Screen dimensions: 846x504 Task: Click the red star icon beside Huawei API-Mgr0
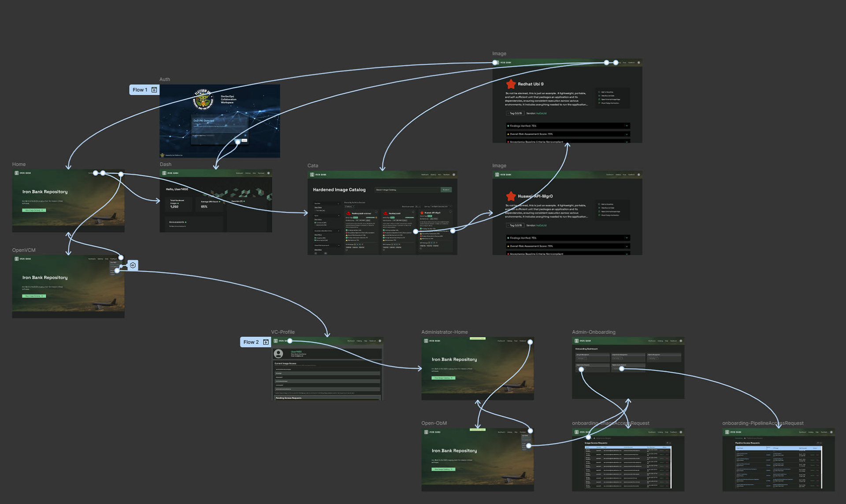511,196
